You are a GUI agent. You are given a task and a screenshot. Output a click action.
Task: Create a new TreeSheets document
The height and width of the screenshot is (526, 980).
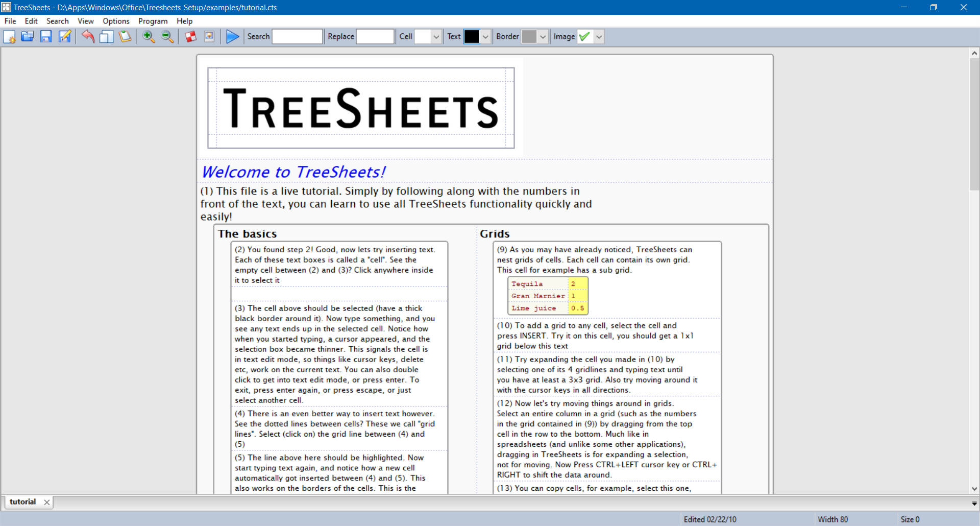click(x=10, y=36)
